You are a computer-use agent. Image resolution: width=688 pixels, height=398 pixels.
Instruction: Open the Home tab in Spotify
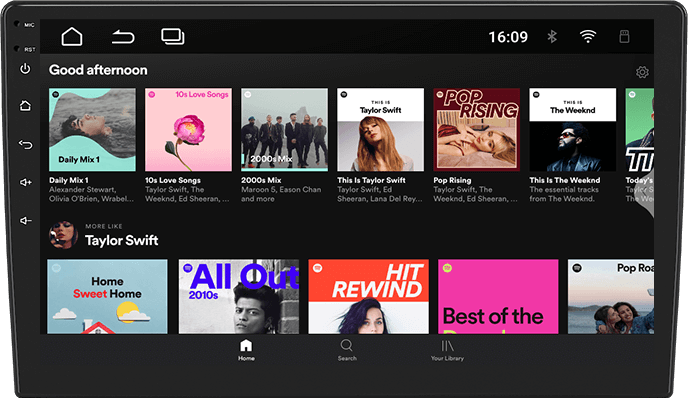pos(246,350)
